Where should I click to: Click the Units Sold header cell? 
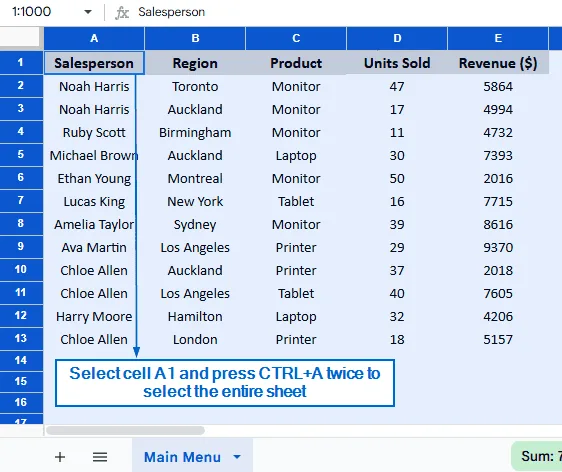(x=397, y=63)
